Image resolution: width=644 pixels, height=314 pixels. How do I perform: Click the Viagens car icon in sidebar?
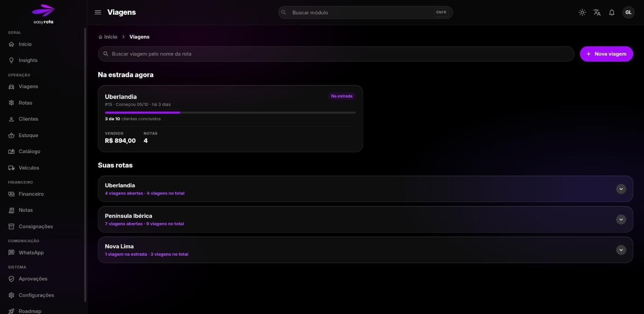click(x=11, y=87)
